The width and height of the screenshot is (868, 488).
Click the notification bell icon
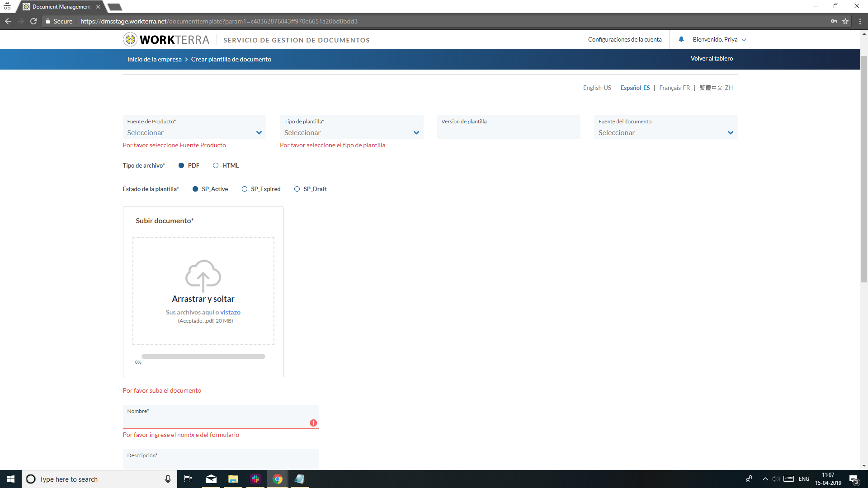pyautogui.click(x=681, y=39)
